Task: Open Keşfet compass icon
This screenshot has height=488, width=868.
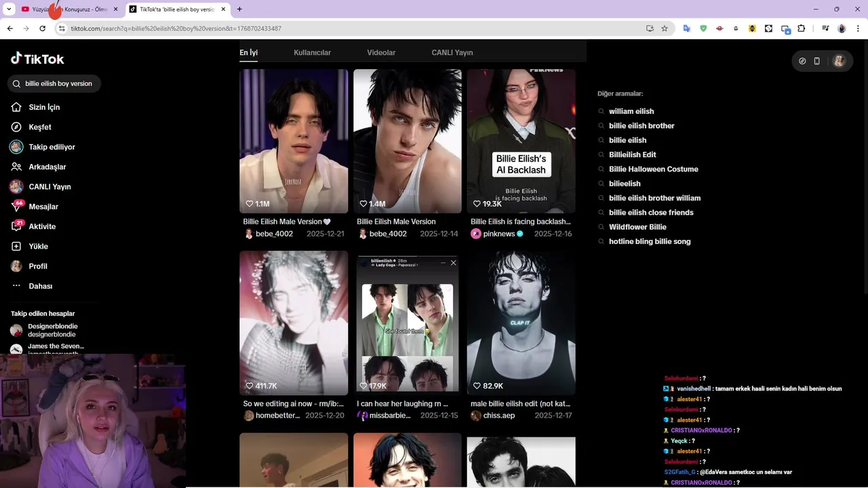Action: [x=16, y=127]
